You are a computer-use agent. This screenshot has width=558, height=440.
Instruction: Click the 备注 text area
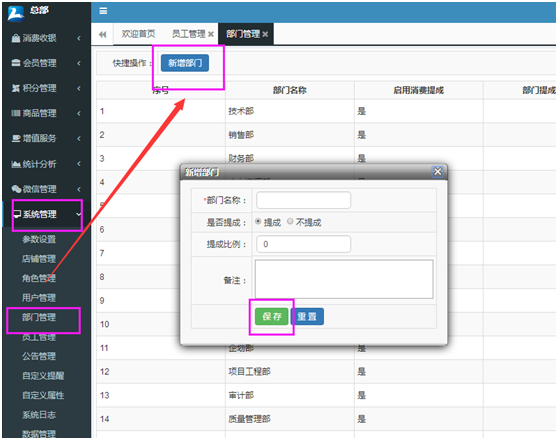(x=344, y=279)
